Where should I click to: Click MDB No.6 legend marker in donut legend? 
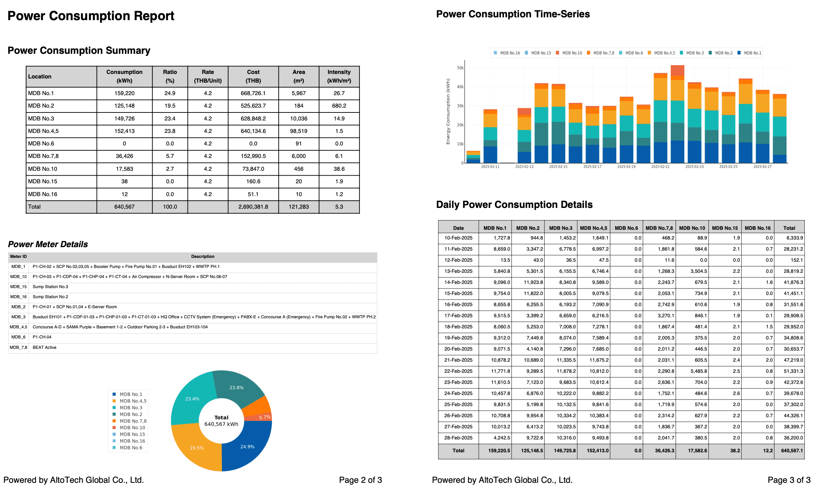pos(114,448)
